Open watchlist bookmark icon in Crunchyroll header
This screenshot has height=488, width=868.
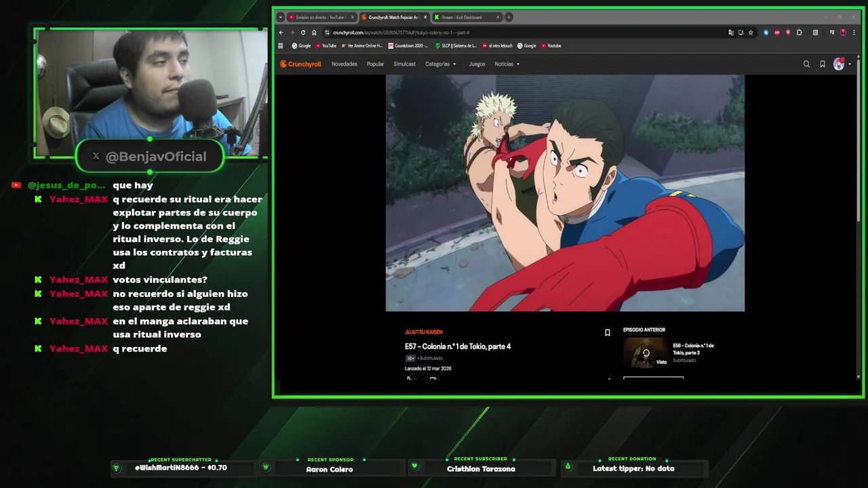point(823,64)
